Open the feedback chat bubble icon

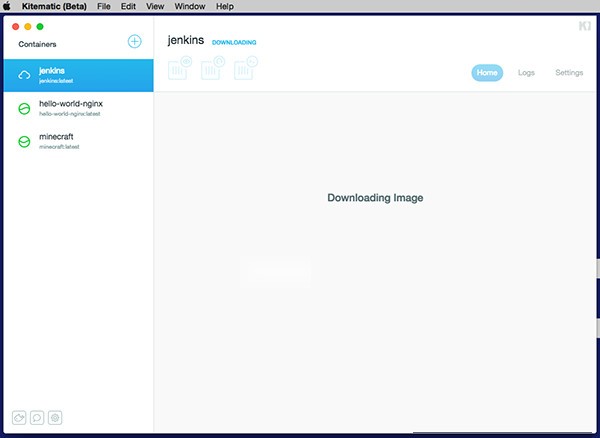[37, 417]
